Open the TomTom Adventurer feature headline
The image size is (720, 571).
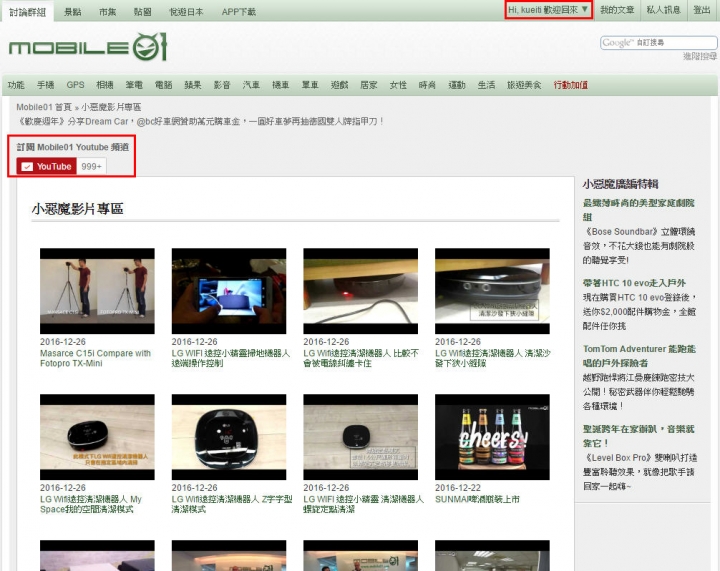pos(639,356)
